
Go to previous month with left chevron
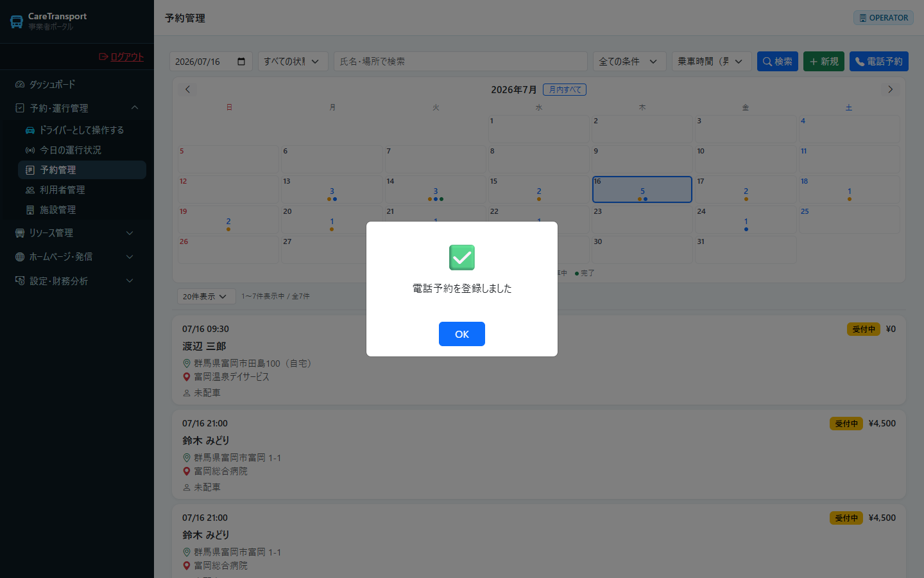(187, 89)
